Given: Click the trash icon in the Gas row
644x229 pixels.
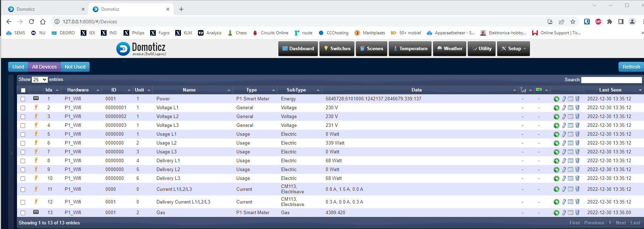Looking at the screenshot, I should click(577, 212).
